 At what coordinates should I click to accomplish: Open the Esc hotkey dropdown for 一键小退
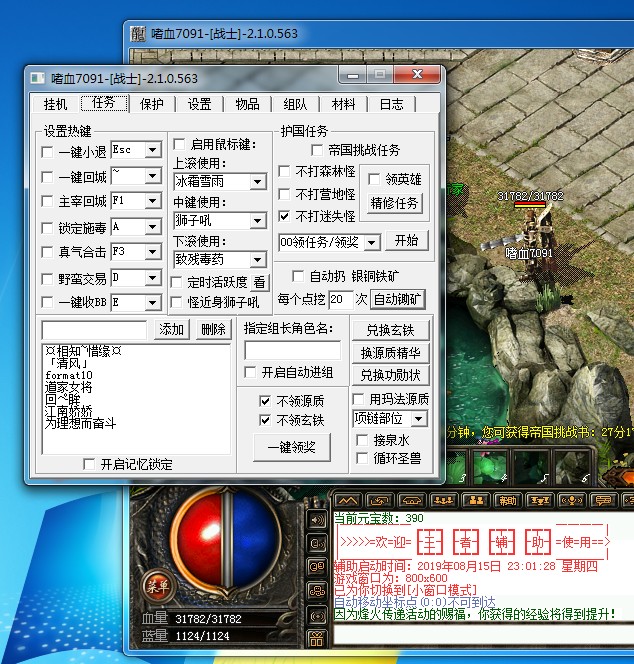[152, 150]
